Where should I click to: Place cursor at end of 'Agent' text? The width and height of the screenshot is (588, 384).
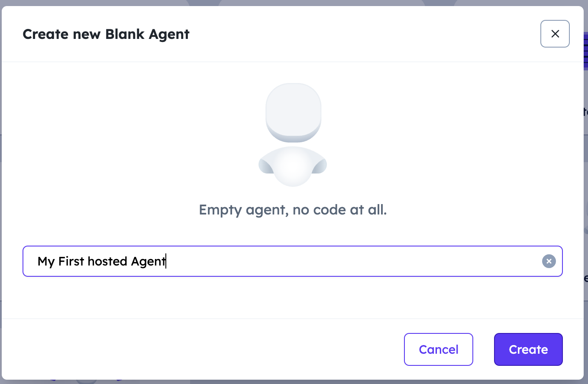pos(166,262)
